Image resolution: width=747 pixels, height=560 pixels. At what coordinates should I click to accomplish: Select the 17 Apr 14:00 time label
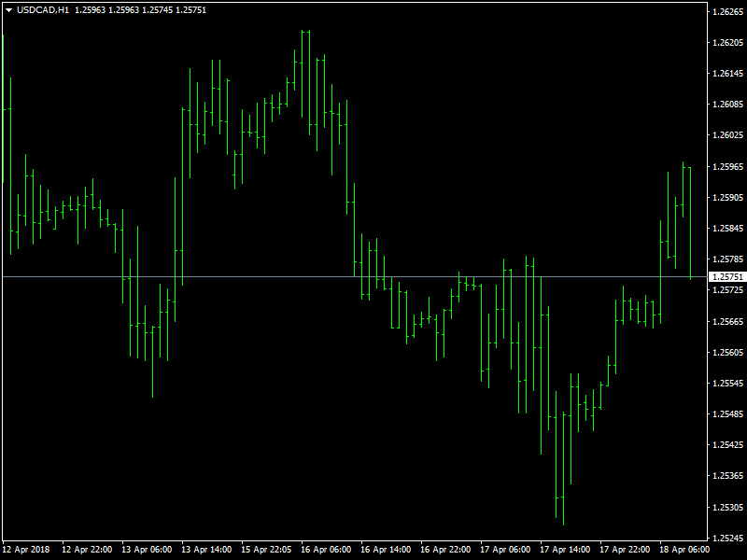566,550
